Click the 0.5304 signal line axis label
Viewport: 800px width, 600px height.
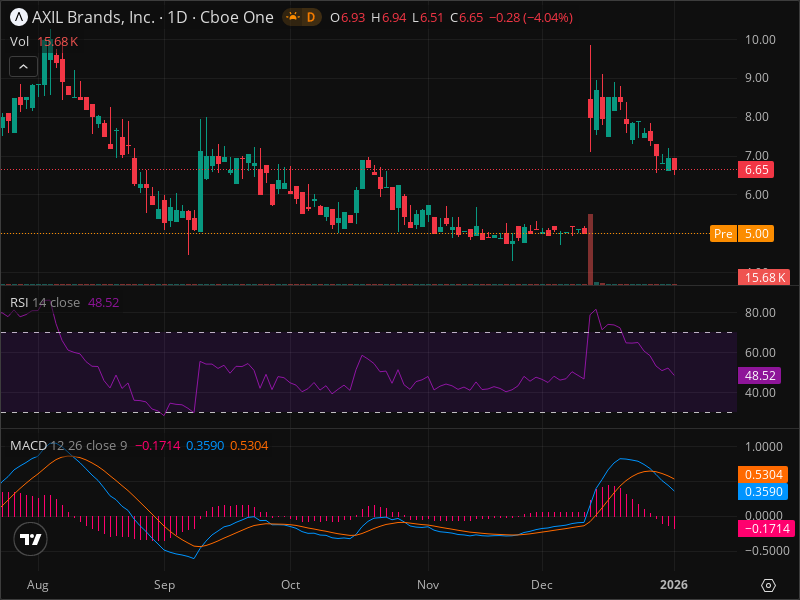point(763,474)
